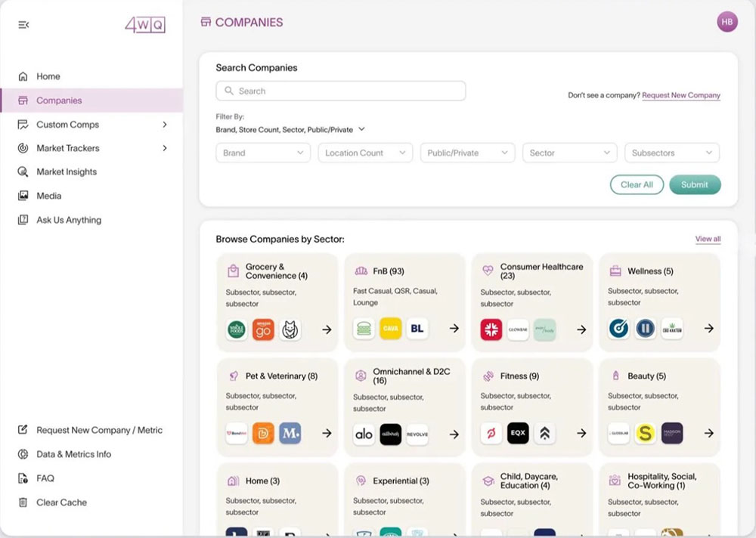
Task: Open the Peloton logo in Fitness
Action: pos(491,434)
